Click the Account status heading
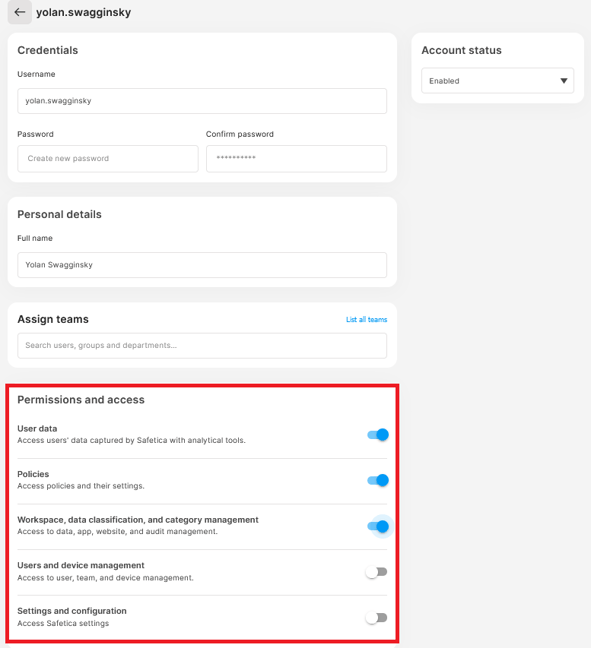This screenshot has height=648, width=591. point(461,50)
